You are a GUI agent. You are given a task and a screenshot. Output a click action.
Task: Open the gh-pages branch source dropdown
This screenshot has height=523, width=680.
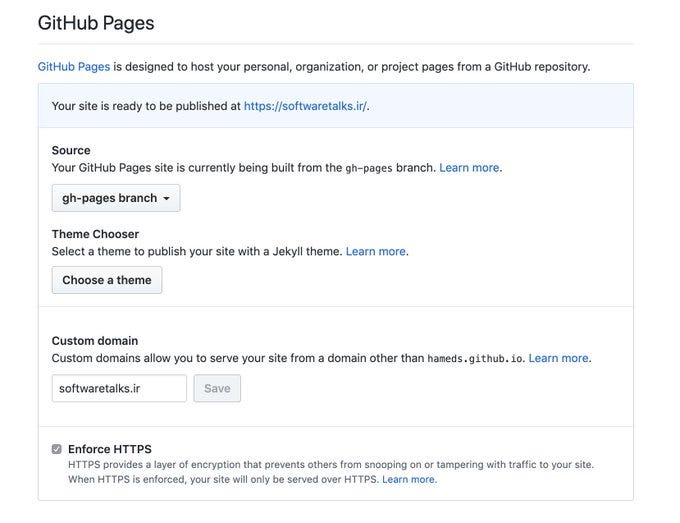click(x=116, y=198)
